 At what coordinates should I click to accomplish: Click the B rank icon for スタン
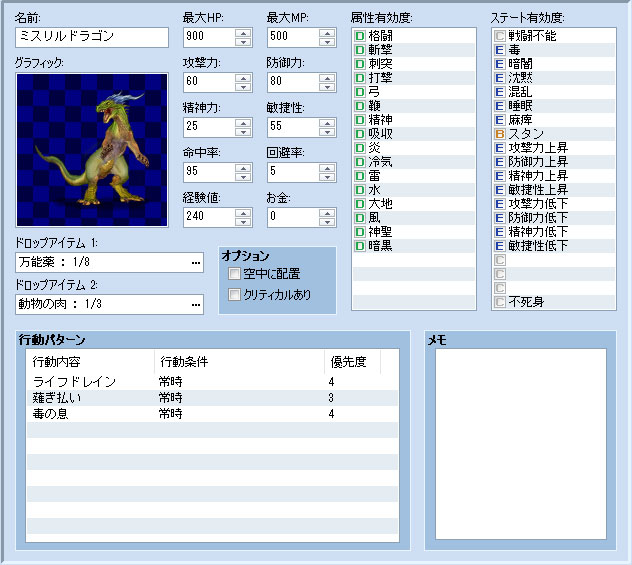click(x=500, y=133)
